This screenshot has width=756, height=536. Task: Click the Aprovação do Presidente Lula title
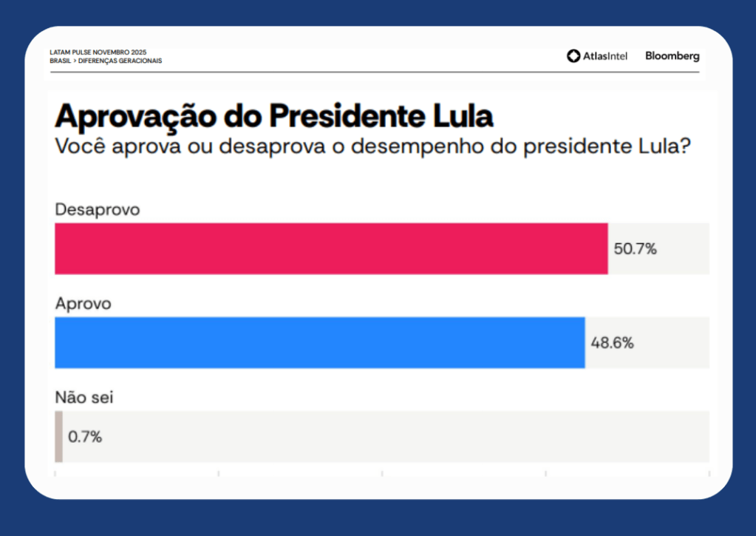click(274, 117)
